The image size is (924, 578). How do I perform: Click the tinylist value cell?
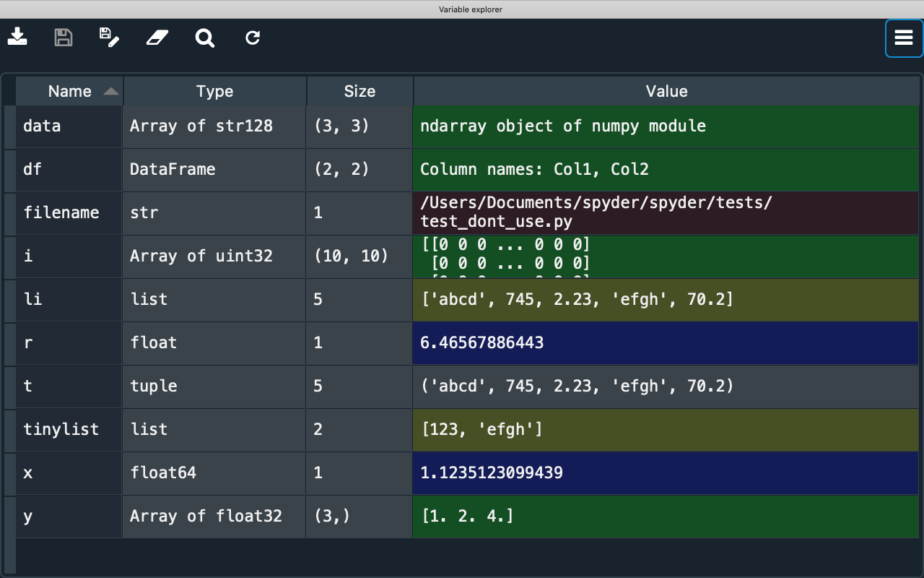tap(666, 430)
